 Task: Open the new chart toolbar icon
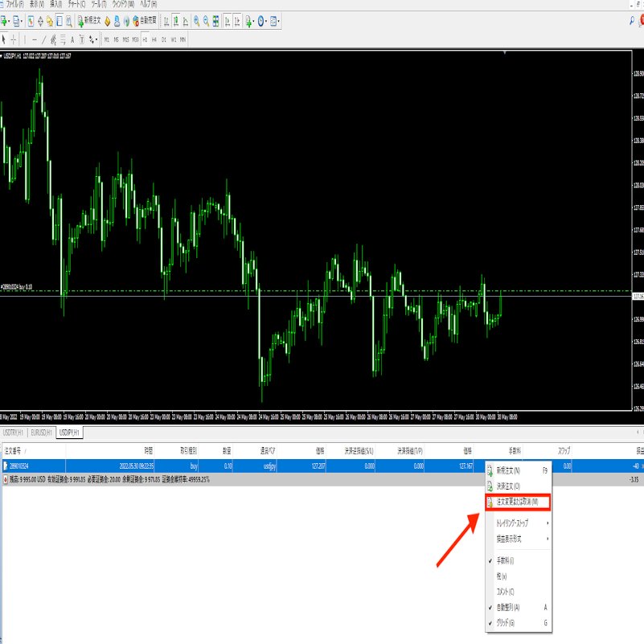click(5, 21)
